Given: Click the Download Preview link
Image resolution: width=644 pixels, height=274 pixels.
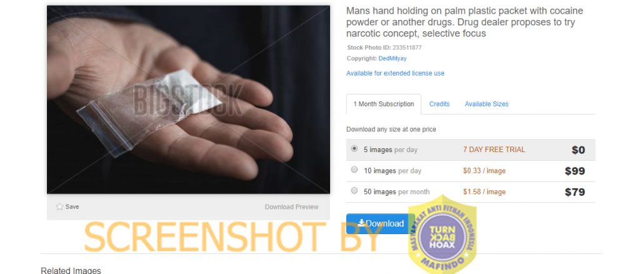Looking at the screenshot, I should (291, 207).
